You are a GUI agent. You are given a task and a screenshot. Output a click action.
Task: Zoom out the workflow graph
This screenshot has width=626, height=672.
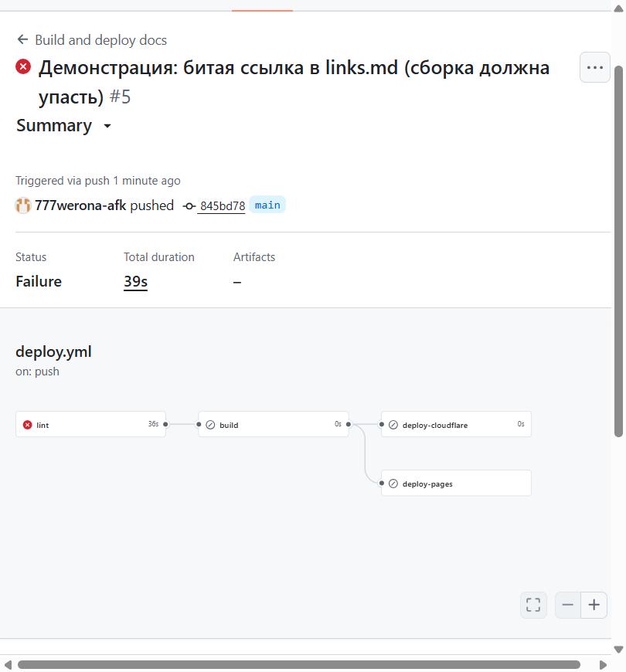568,605
